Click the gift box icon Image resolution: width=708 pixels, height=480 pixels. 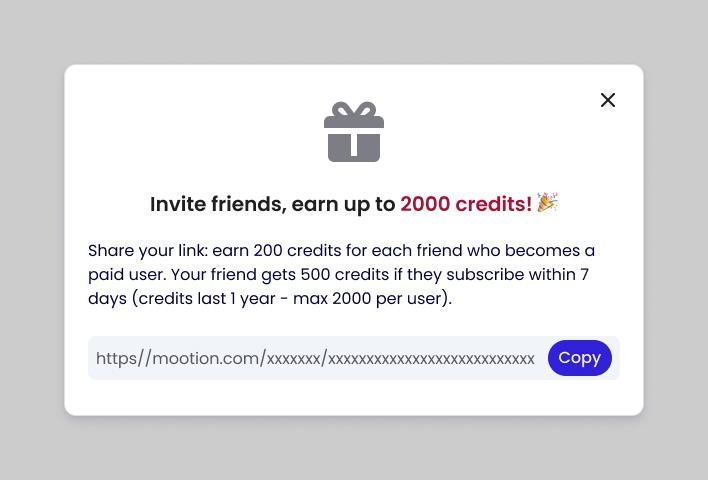[x=354, y=132]
